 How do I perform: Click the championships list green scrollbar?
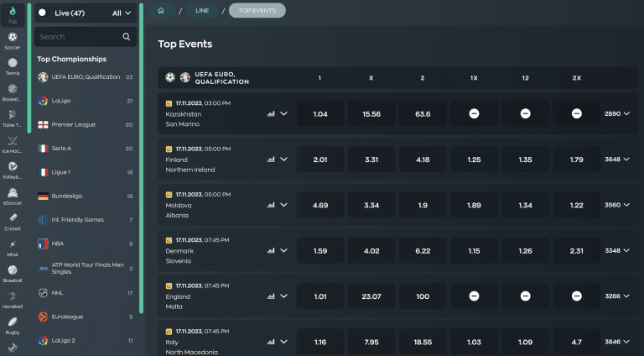tap(141, 158)
